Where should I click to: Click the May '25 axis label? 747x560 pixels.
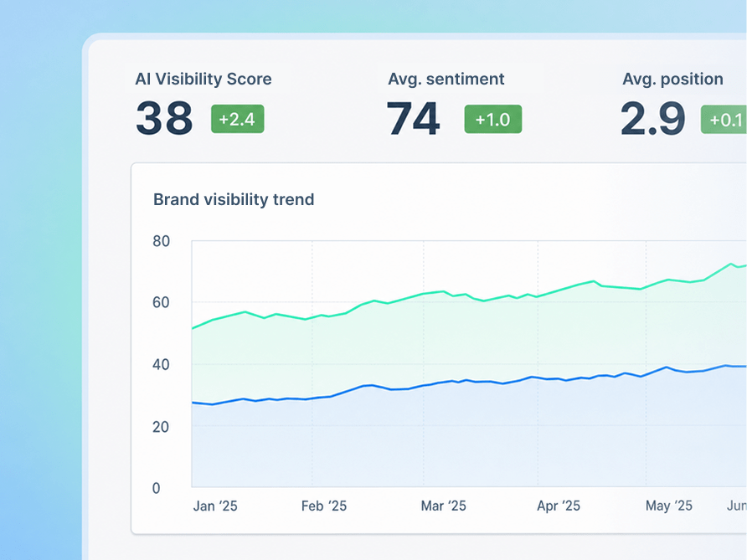669,506
